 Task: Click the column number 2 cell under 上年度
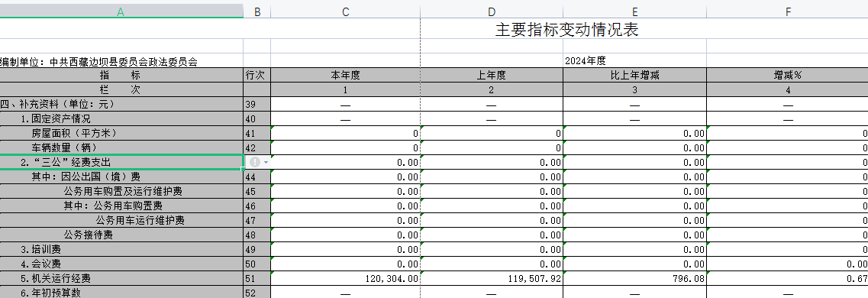pos(492,89)
